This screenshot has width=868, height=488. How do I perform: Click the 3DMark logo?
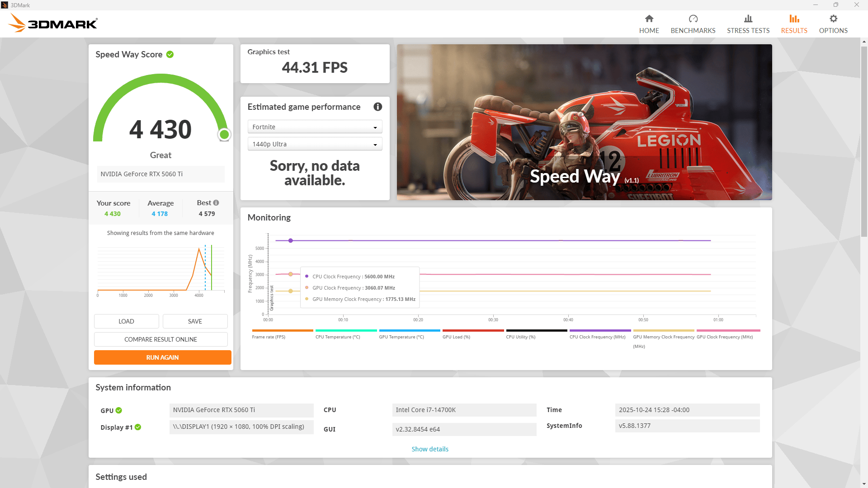(x=53, y=23)
